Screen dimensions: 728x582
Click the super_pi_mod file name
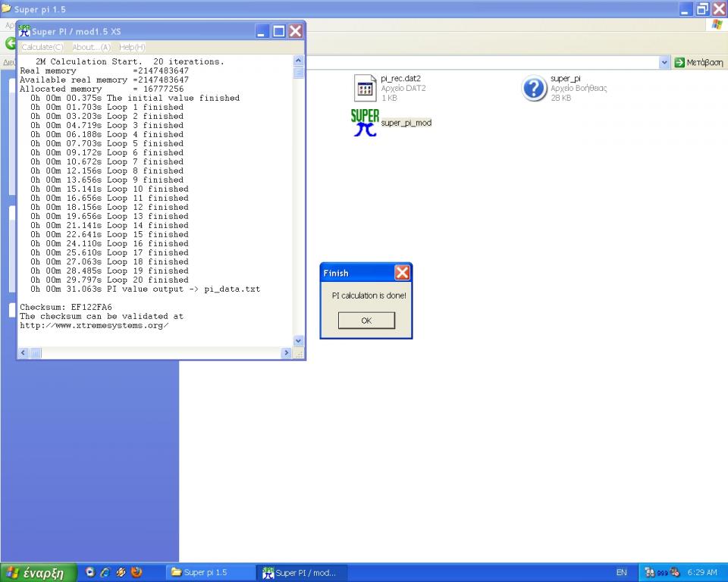[406, 123]
